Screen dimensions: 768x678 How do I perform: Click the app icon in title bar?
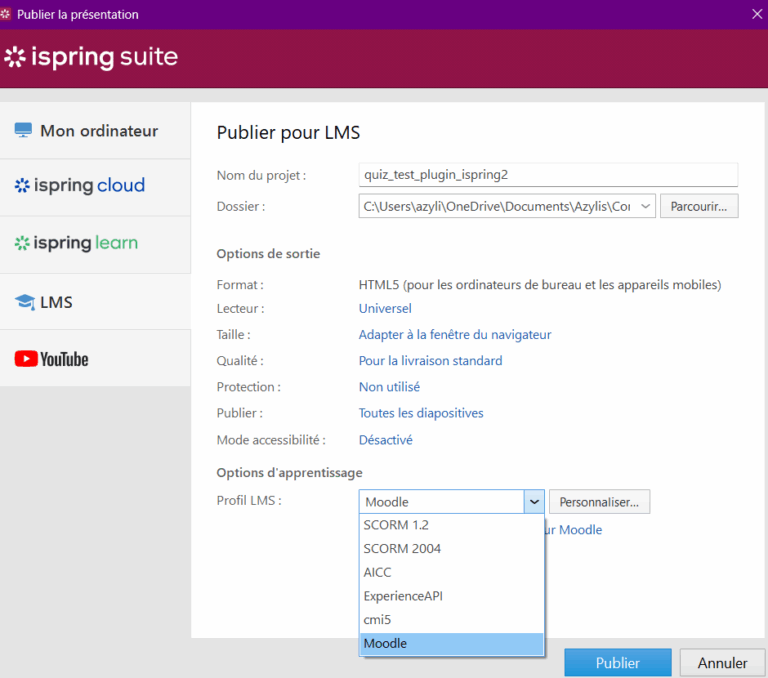(x=5, y=14)
